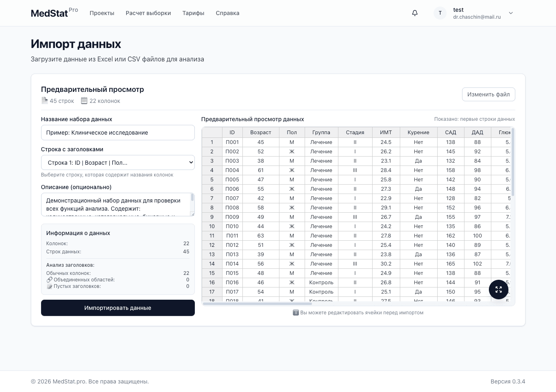Click the Изменить файл button

(x=488, y=94)
